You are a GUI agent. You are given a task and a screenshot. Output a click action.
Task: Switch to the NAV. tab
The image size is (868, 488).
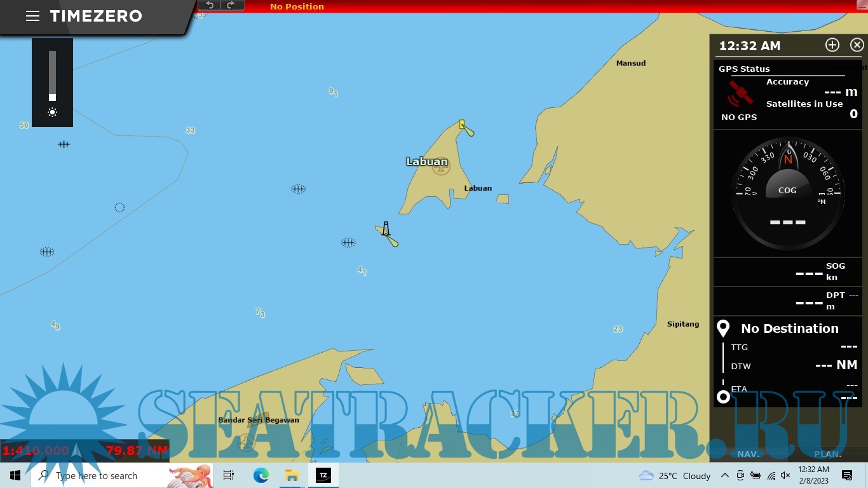point(749,454)
